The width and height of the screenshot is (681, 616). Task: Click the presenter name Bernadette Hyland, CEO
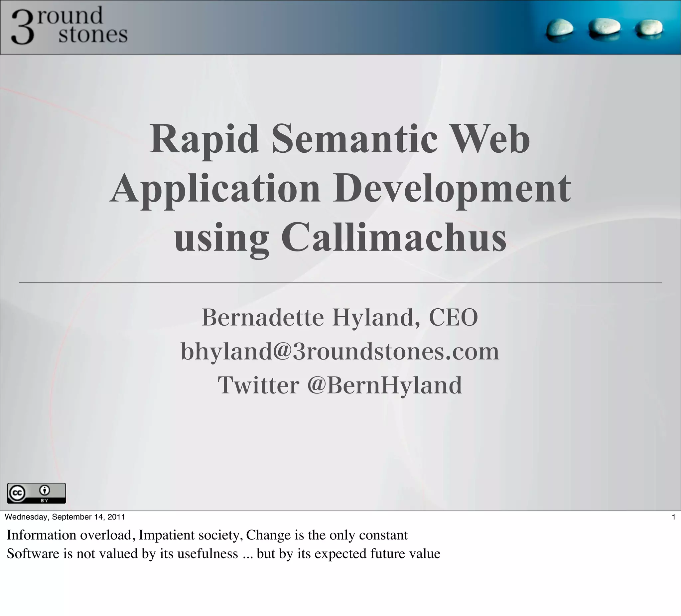click(340, 317)
